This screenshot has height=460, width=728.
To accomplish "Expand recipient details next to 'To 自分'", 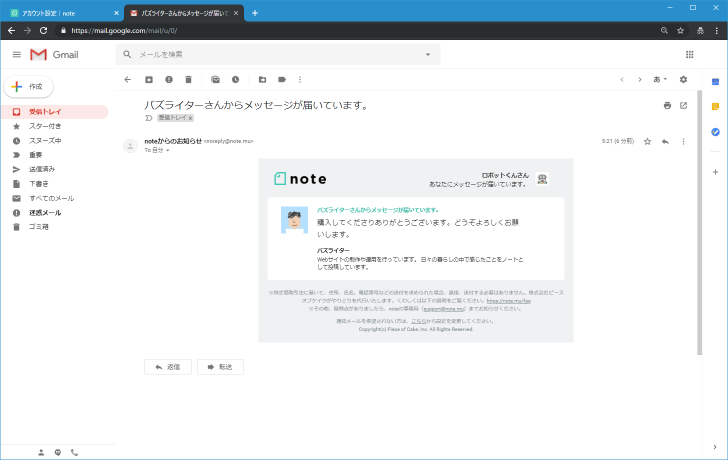I will 168,150.
